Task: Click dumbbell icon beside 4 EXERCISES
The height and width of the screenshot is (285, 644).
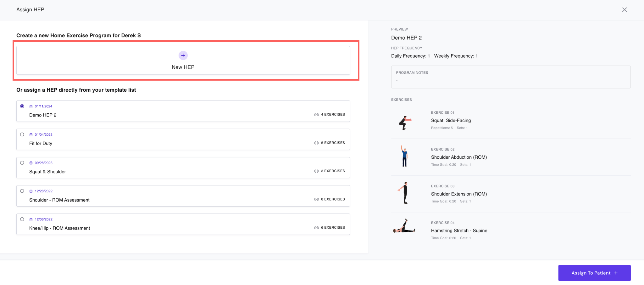Action: tap(316, 115)
